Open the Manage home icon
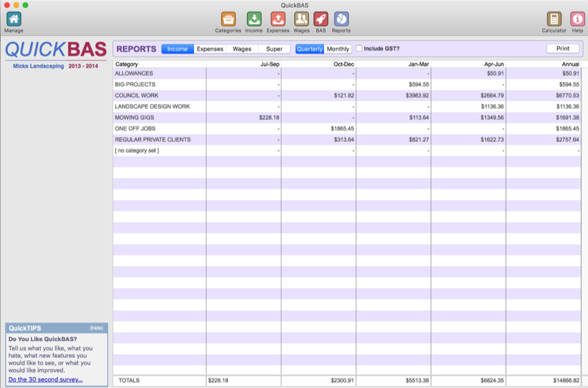Viewport: 588px width, 388px height. coord(14,19)
